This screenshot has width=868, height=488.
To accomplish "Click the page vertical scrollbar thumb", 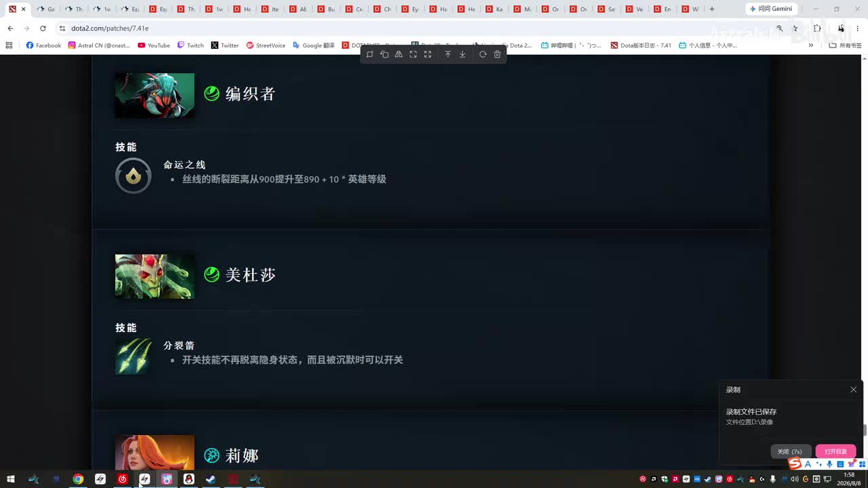I will tap(865, 430).
